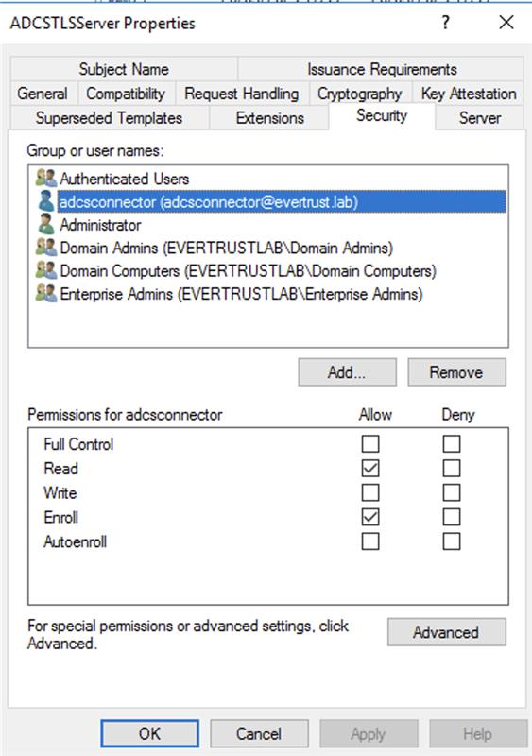Open the Subject Name tab
Screen dimensions: 532x756
[x=124, y=69]
